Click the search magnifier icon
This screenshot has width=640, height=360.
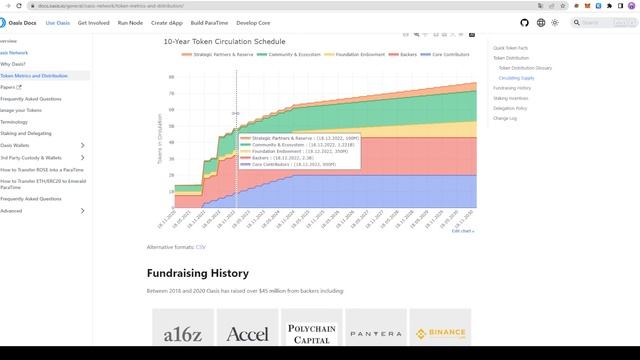click(576, 23)
